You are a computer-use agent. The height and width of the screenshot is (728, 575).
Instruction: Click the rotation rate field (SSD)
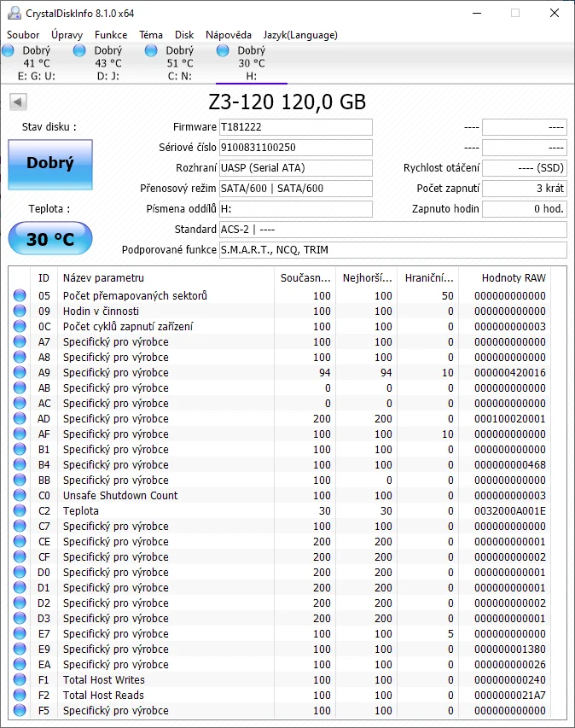click(525, 168)
